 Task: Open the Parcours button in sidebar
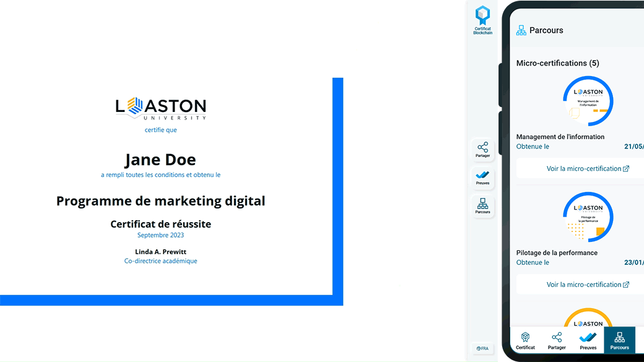482,206
